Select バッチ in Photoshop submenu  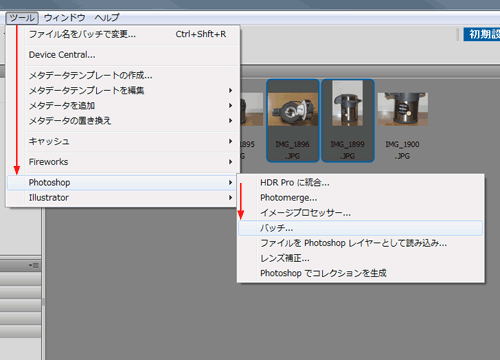pyautogui.click(x=361, y=228)
